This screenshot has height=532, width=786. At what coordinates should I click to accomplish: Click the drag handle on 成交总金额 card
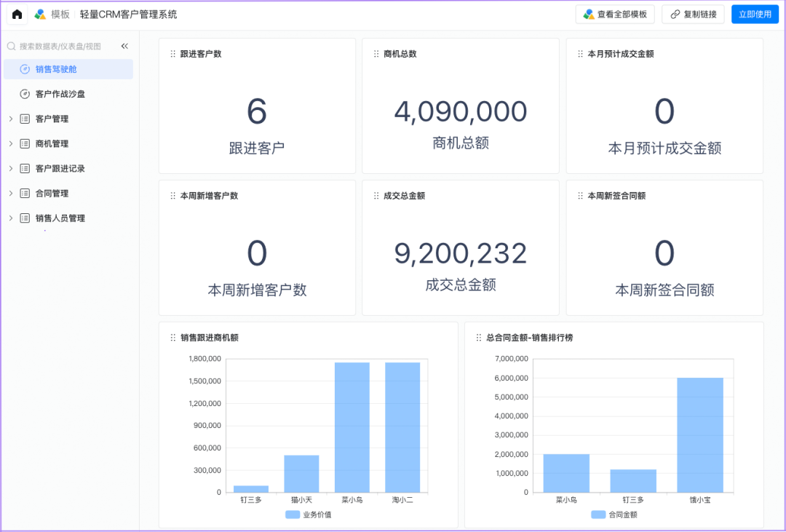(376, 196)
